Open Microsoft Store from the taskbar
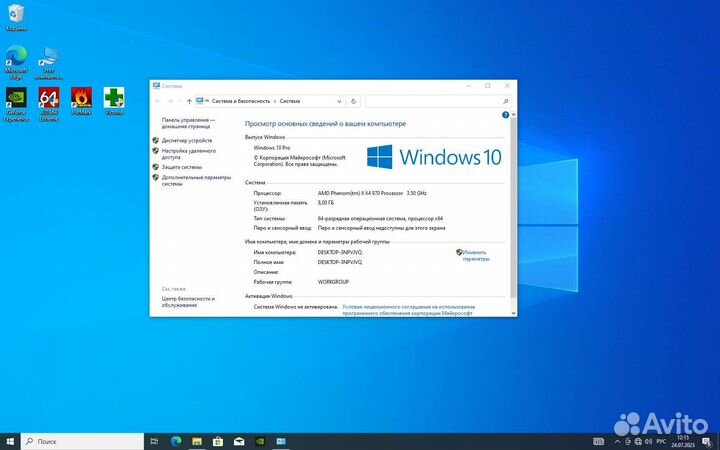The image size is (720, 450). 218,441
